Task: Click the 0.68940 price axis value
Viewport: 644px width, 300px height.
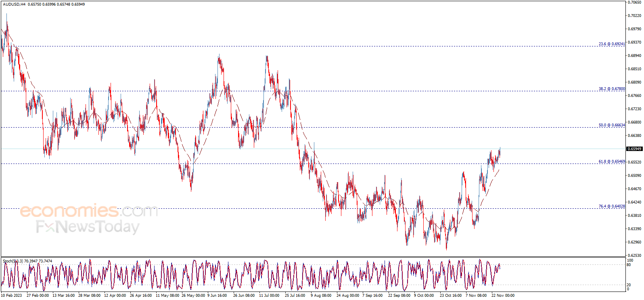Action: [x=635, y=56]
